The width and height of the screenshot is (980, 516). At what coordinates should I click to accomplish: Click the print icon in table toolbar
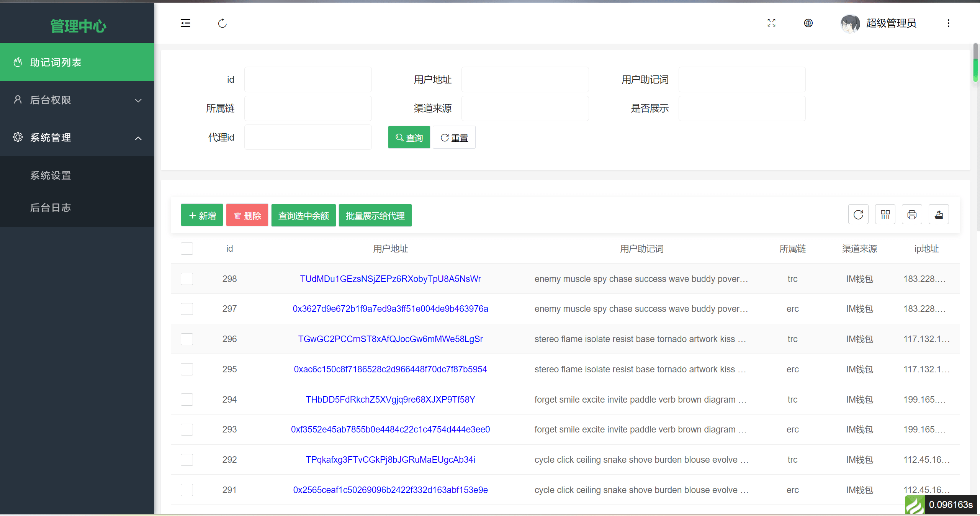(x=911, y=215)
